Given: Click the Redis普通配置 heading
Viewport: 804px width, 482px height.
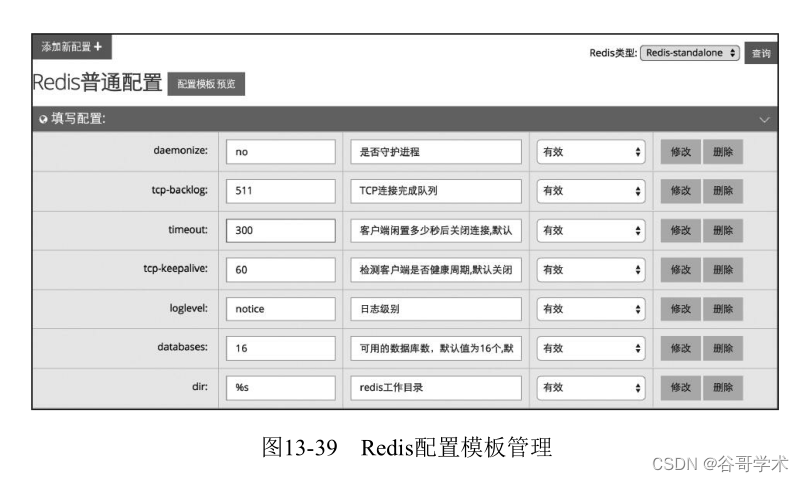Looking at the screenshot, I should pyautogui.click(x=97, y=82).
